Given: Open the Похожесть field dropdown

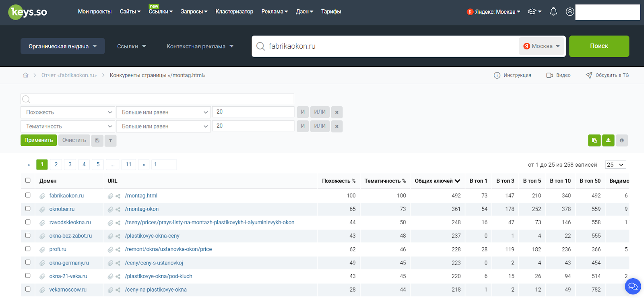Looking at the screenshot, I should (68, 112).
